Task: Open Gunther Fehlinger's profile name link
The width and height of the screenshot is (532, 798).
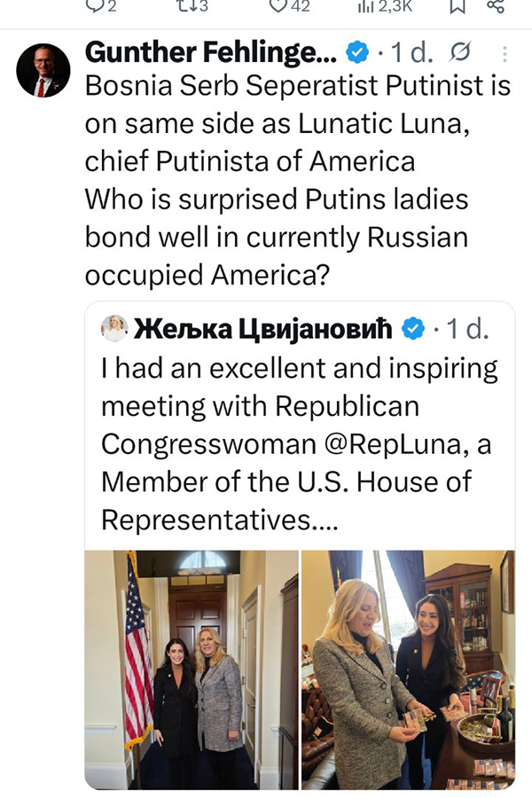Action: coord(210,53)
